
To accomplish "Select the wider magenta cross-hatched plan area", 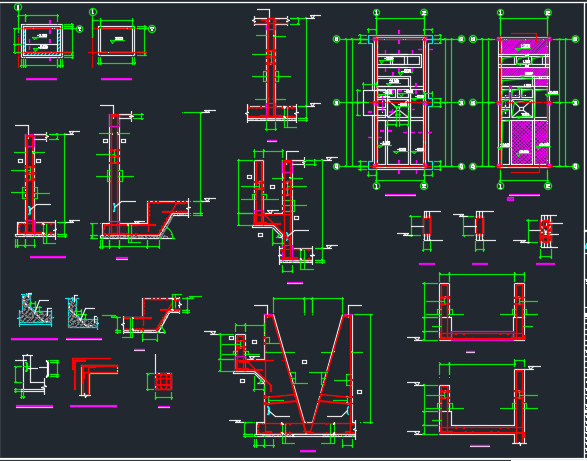I will click(522, 142).
